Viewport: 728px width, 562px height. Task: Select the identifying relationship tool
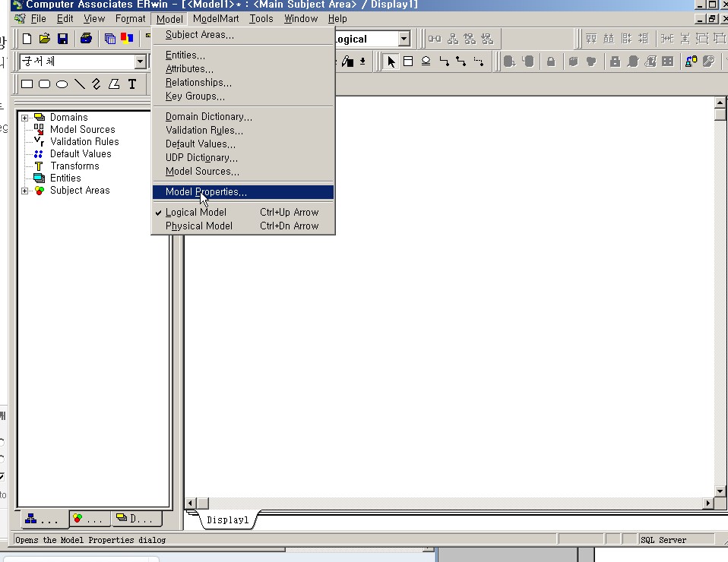pyautogui.click(x=444, y=62)
